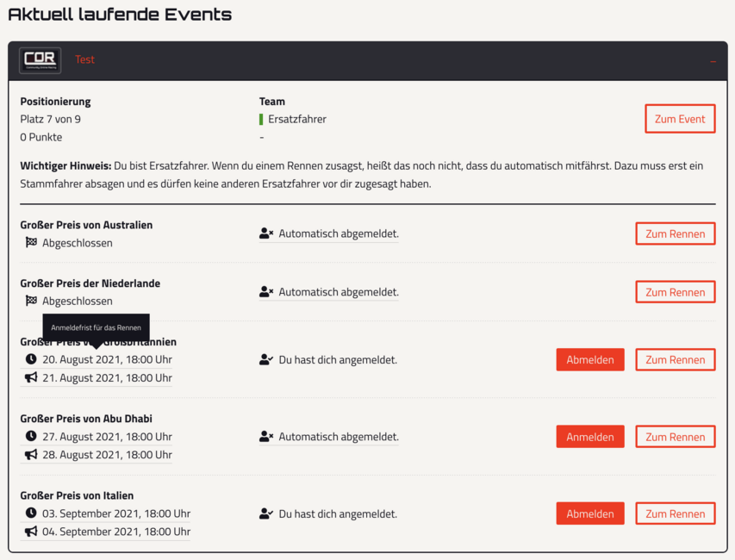735x560 pixels.
Task: Click user-removed icon in Abu Dhabi row
Action: click(266, 437)
